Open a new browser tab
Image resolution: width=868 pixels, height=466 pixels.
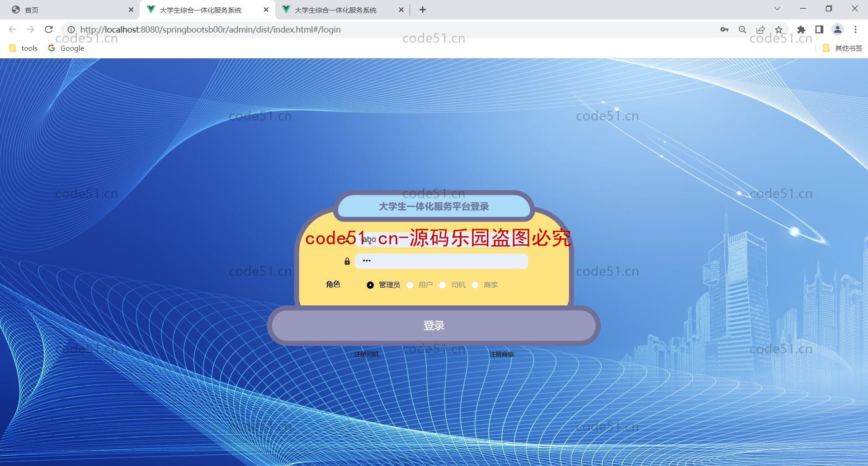(423, 10)
